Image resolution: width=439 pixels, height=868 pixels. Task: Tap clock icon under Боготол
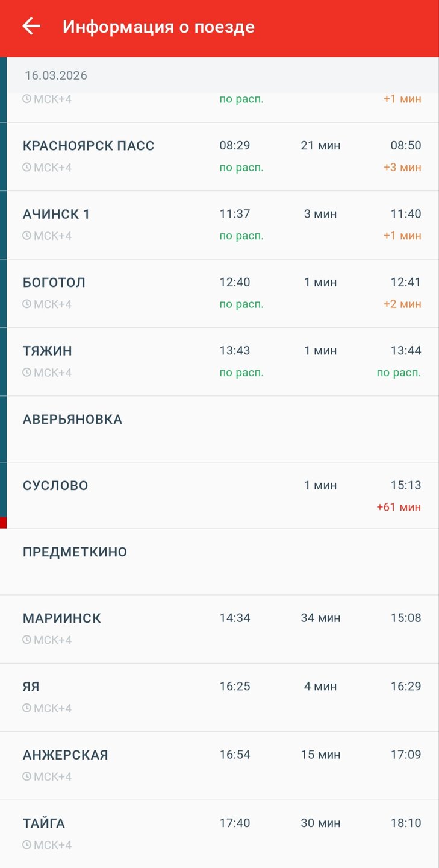click(26, 304)
